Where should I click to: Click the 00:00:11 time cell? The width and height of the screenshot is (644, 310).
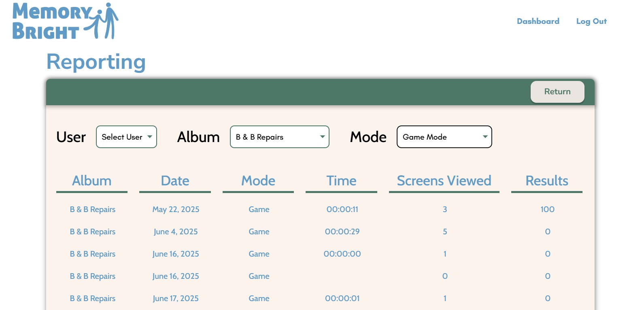(342, 209)
